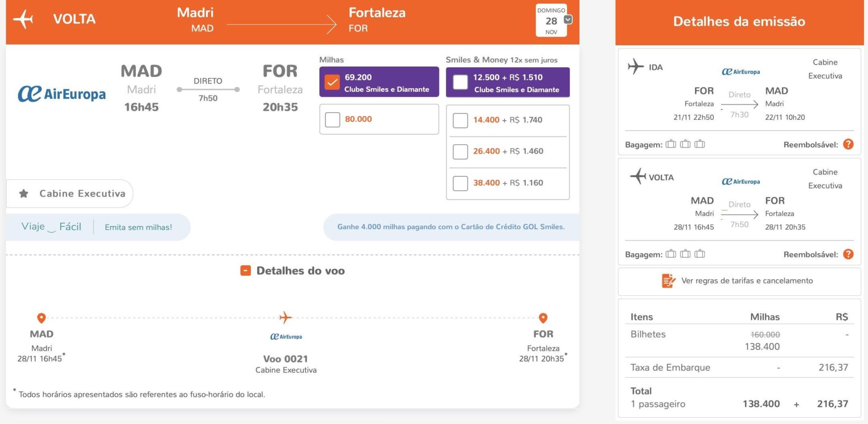This screenshot has width=868, height=424.
Task: Select the 80.000 miles fare checkbox
Action: pos(332,119)
